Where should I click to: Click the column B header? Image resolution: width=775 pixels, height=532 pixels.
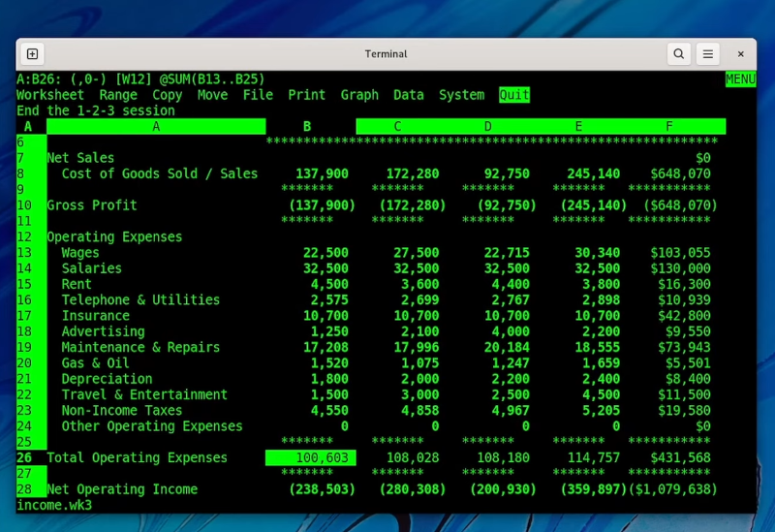tap(307, 126)
